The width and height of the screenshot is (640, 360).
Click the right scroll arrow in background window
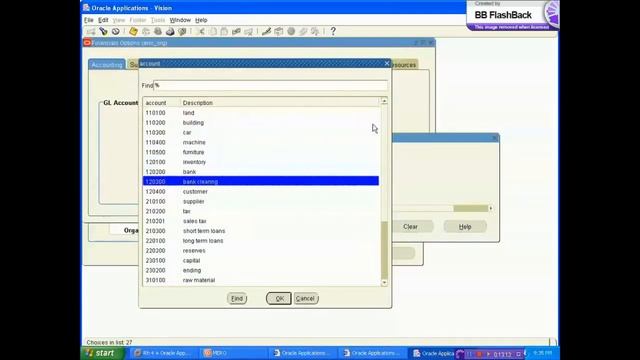pyautogui.click(x=491, y=209)
